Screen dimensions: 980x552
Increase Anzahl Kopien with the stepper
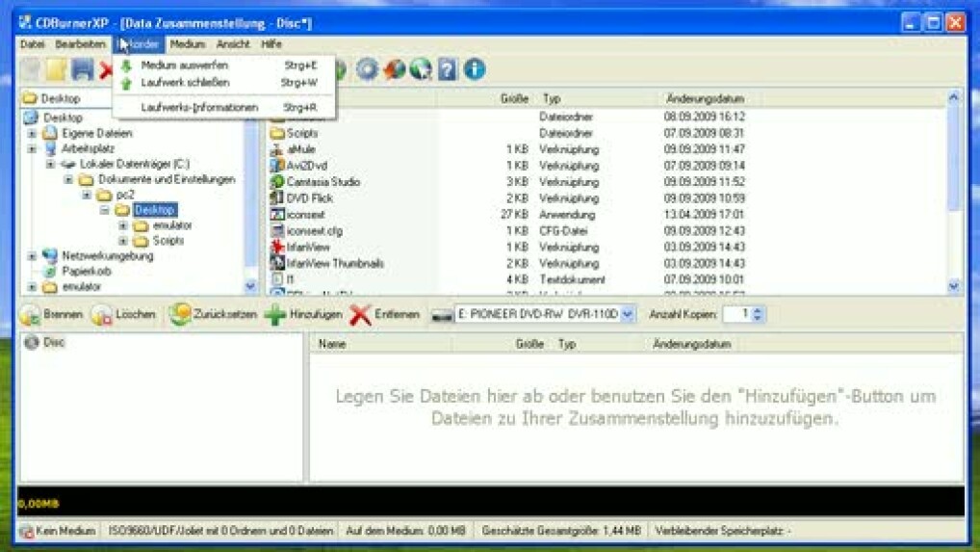(x=758, y=310)
